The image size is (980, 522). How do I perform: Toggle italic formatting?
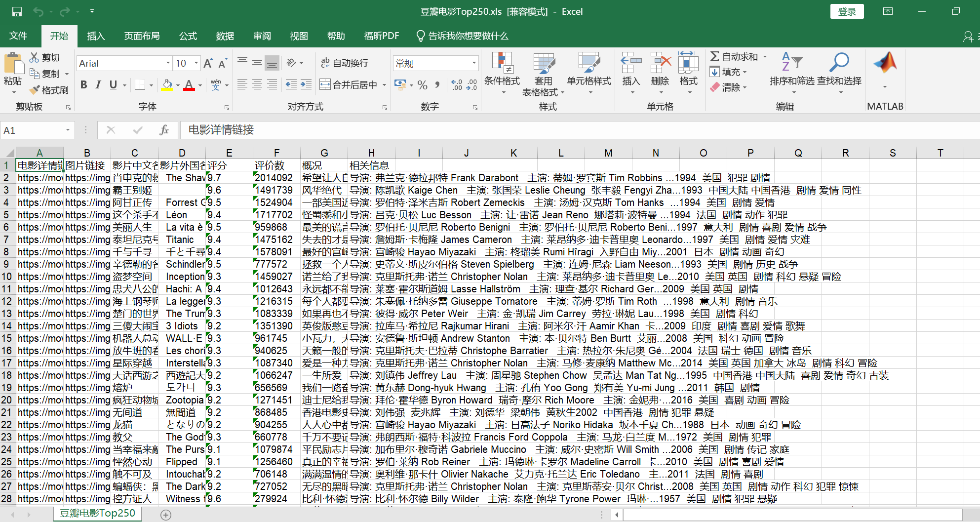click(x=98, y=84)
